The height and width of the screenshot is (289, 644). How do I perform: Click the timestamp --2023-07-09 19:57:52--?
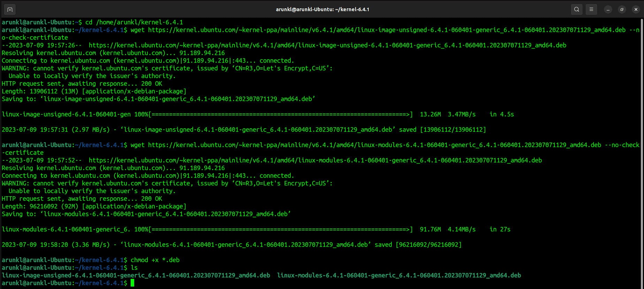tap(42, 160)
